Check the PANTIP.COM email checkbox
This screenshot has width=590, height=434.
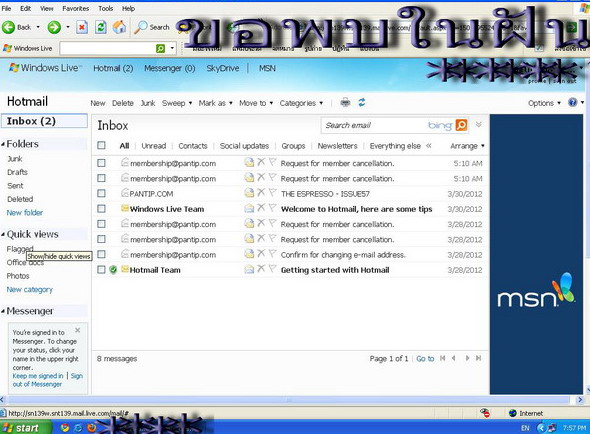pyautogui.click(x=101, y=193)
